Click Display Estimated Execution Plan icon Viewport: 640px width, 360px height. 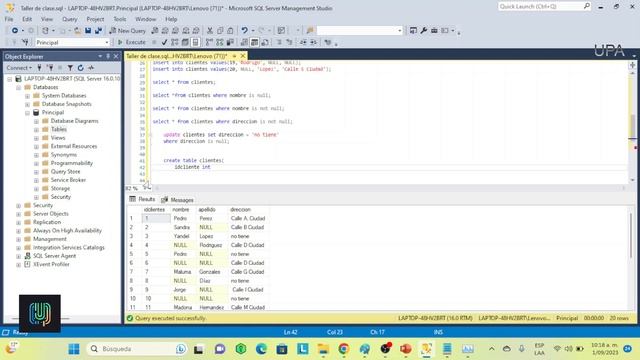[x=175, y=42]
